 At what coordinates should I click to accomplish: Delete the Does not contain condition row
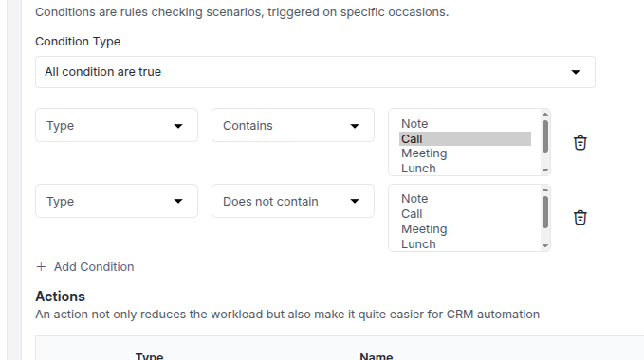pyautogui.click(x=580, y=218)
